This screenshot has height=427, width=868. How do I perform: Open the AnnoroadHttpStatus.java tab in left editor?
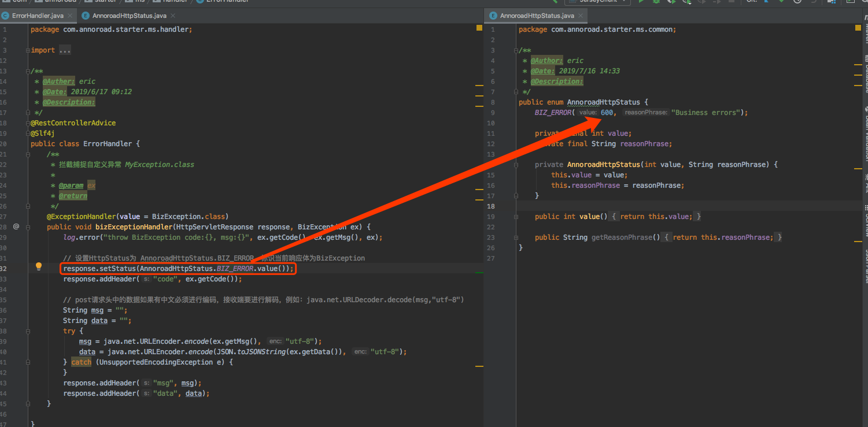click(x=130, y=16)
